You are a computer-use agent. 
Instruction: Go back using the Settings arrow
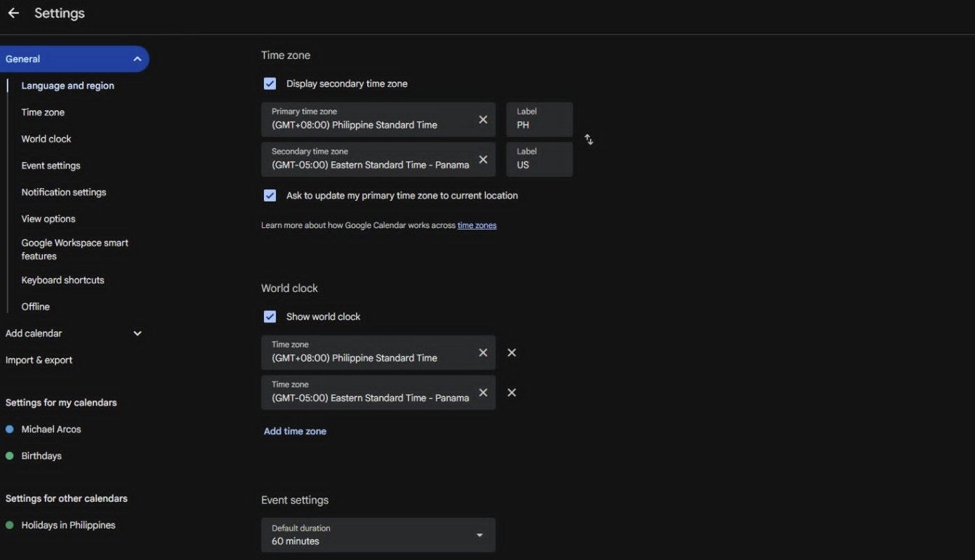coord(13,13)
